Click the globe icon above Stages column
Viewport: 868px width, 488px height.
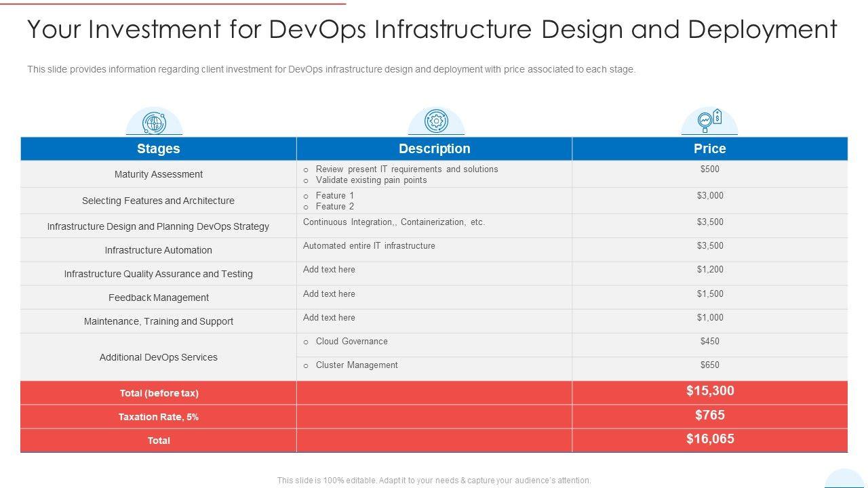click(154, 123)
